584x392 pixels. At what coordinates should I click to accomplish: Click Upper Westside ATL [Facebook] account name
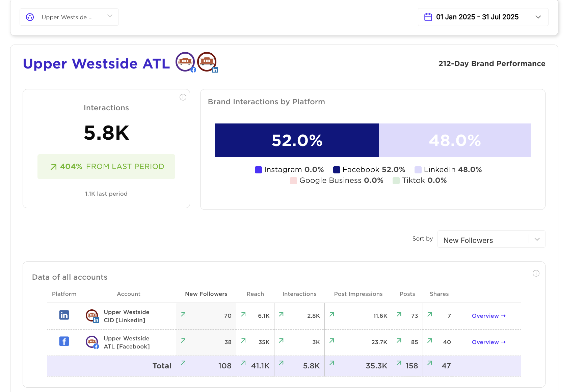click(127, 342)
